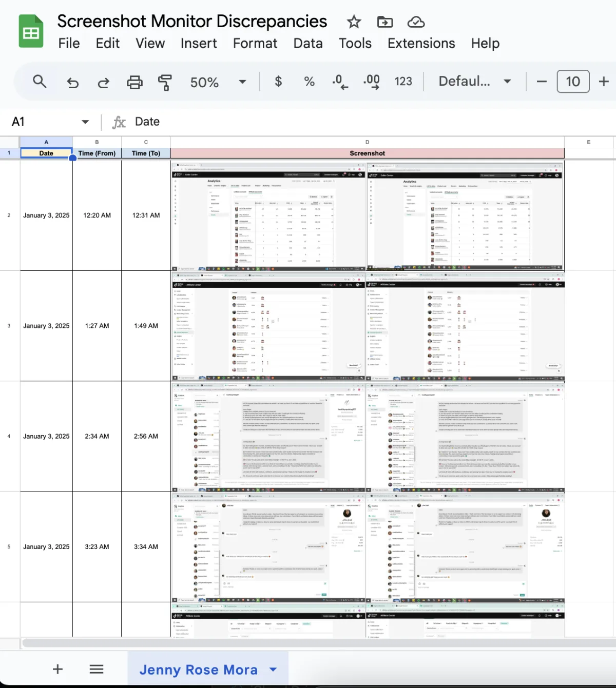Image resolution: width=616 pixels, height=688 pixels.
Task: Open the Extensions menu
Action: (x=421, y=44)
